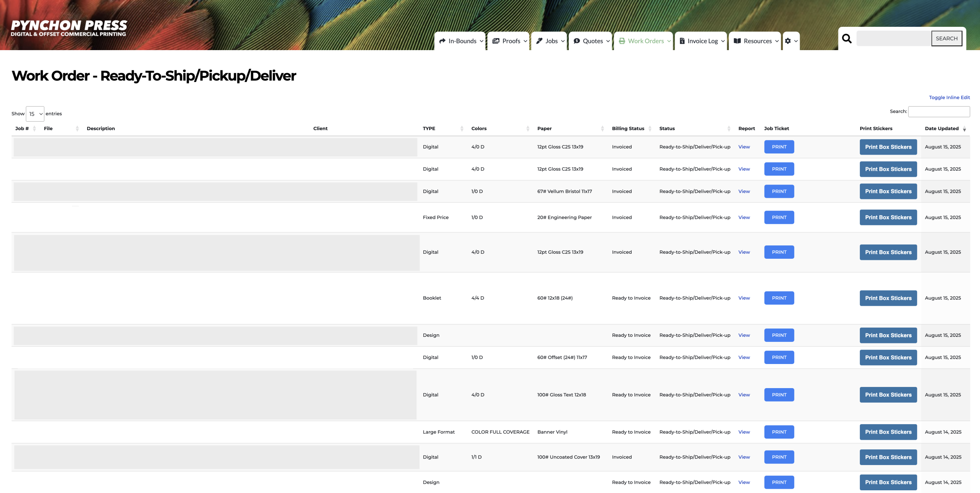Open the Quotes menu

coord(590,41)
